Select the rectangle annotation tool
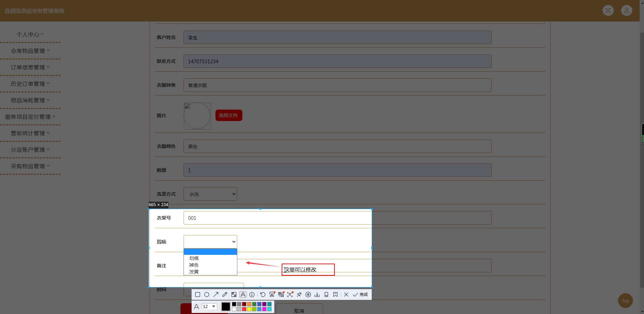 (x=198, y=295)
